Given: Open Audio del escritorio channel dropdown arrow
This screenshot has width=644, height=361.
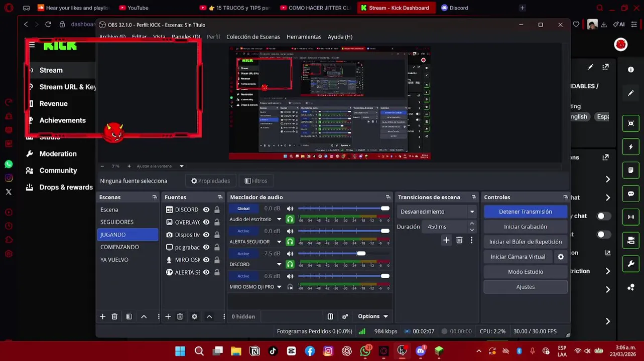Looking at the screenshot, I should point(279,219).
